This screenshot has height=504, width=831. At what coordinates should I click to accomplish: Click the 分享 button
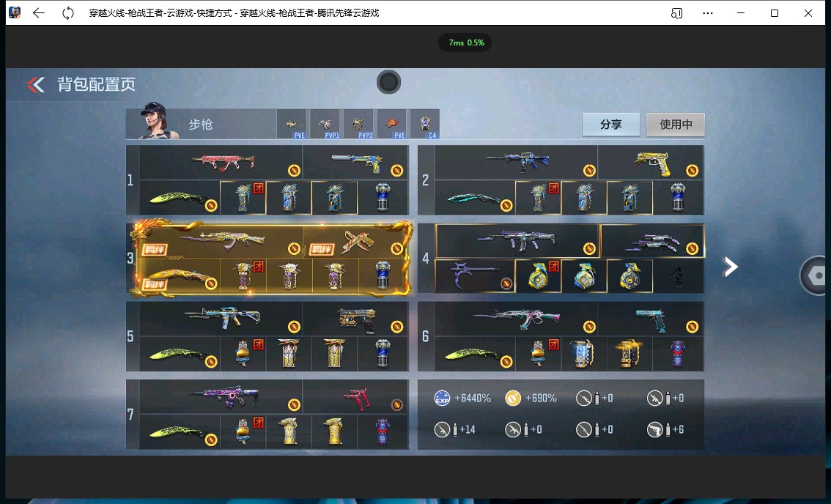point(610,125)
